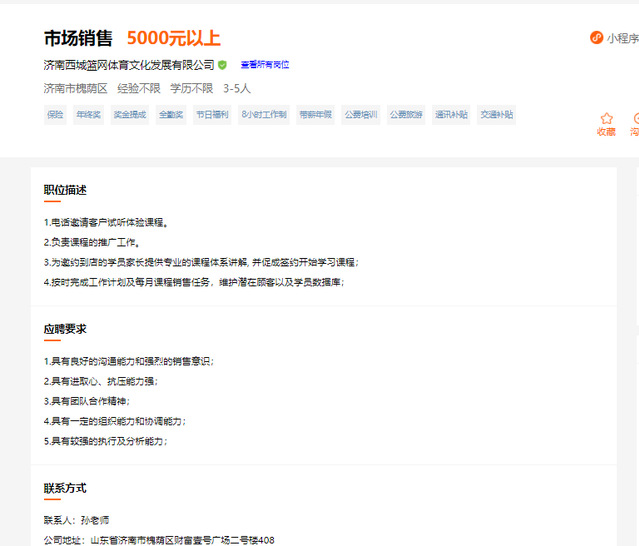Click the 应聘要求 section heading

pos(65,329)
